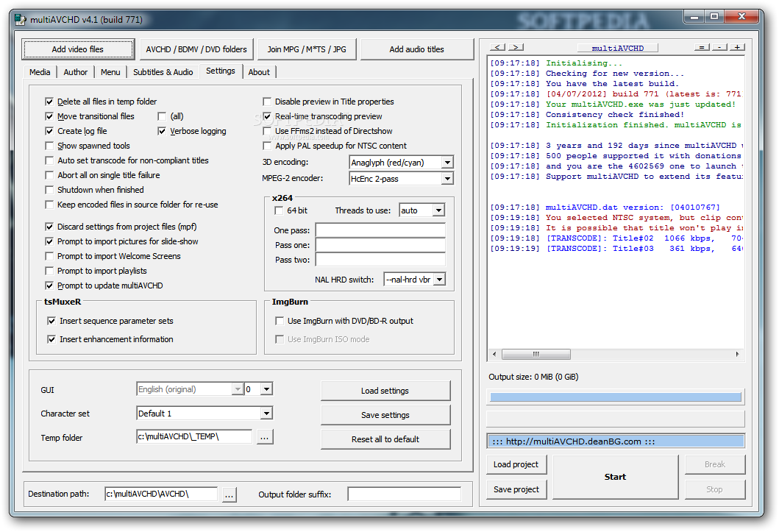Open the multiAVCHD.deanBG.com link
This screenshot has height=532, width=779.
[616, 441]
